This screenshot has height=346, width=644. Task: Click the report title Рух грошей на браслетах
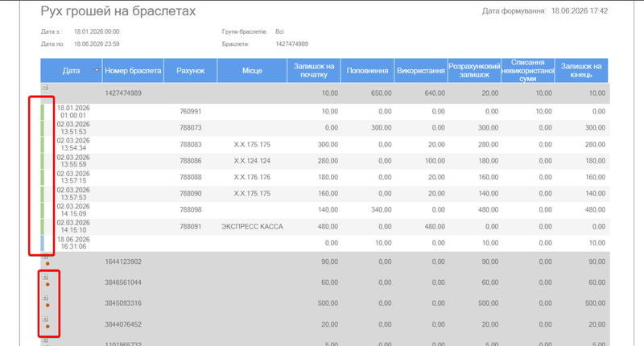118,11
